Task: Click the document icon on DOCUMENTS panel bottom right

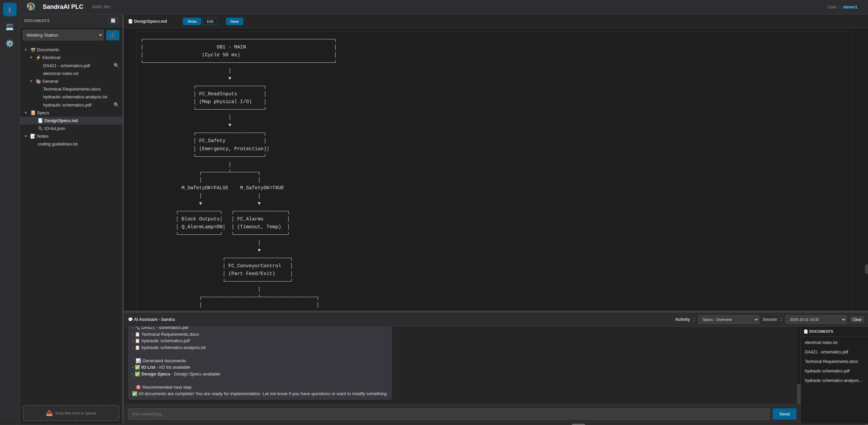Action: (805, 331)
